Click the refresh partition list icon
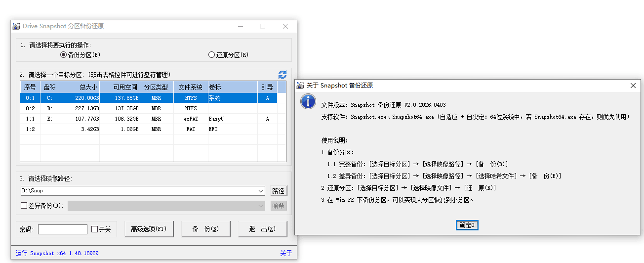 coord(282,75)
